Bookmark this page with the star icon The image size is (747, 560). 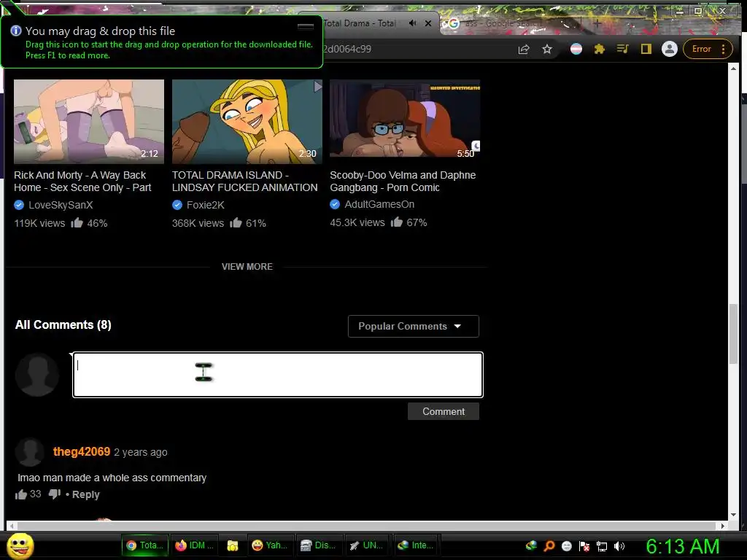point(547,49)
